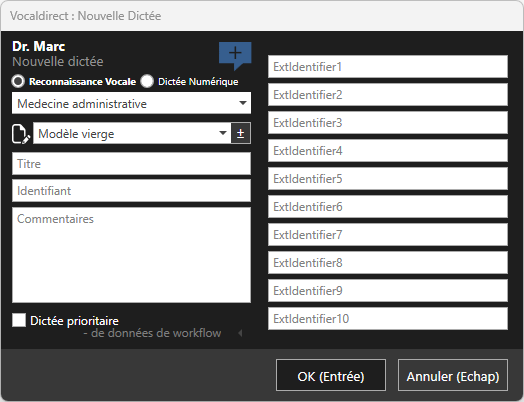The height and width of the screenshot is (402, 524).
Task: Click the ExtIdentifier5 field
Action: [x=388, y=179]
